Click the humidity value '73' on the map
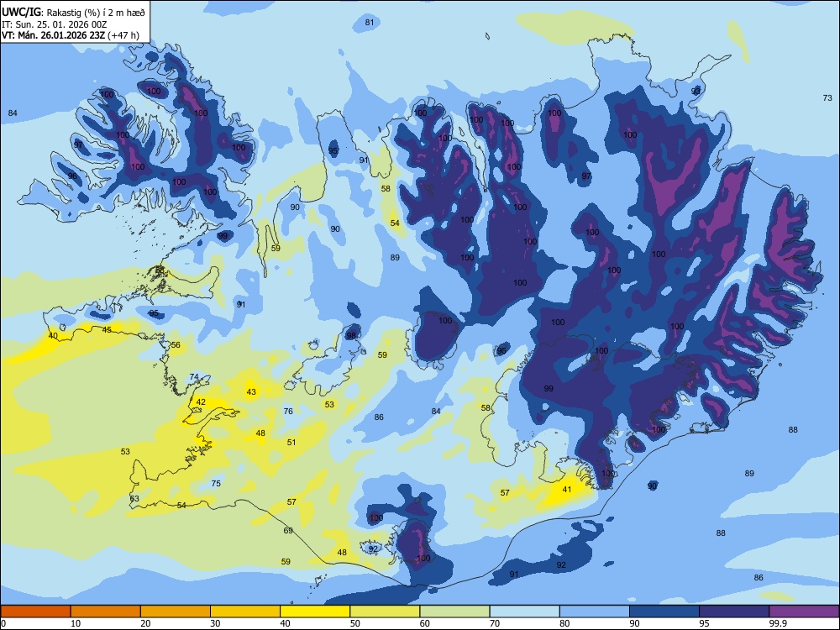 click(x=827, y=97)
